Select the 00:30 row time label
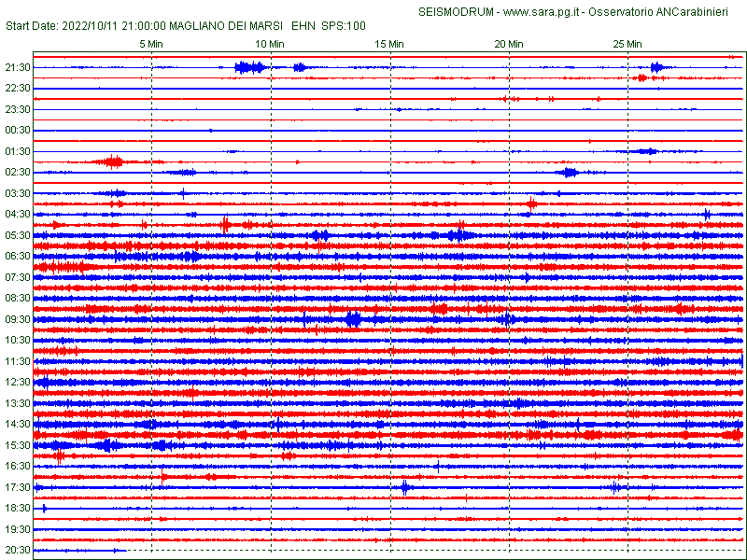 pyautogui.click(x=18, y=131)
